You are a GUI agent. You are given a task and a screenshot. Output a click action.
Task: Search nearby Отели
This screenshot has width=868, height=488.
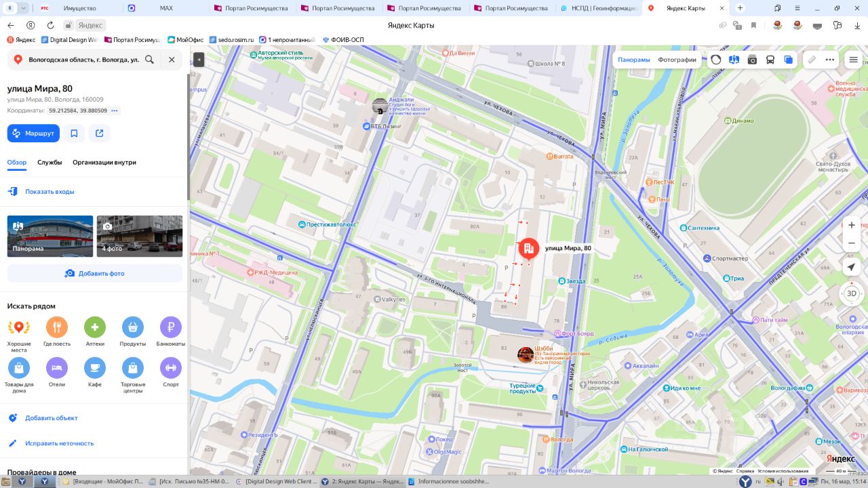tap(57, 373)
